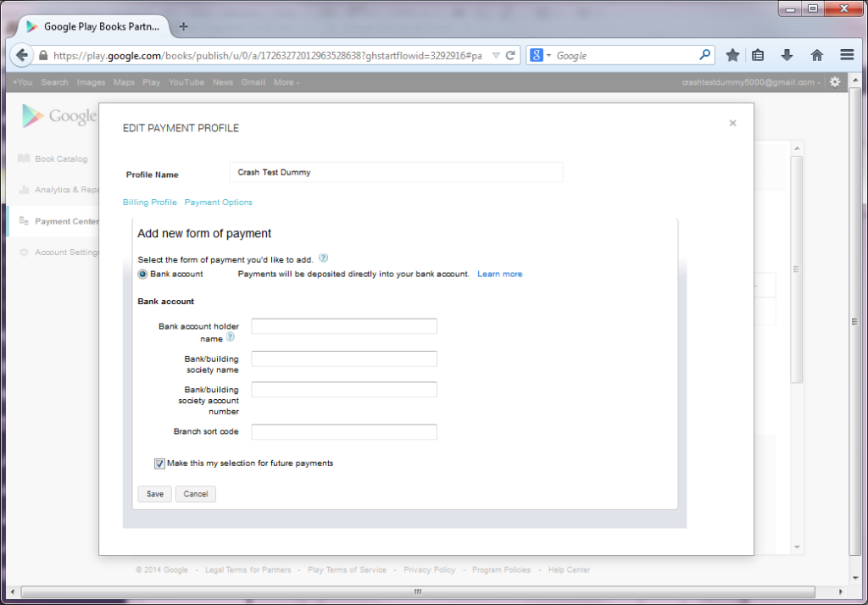Open the Maps link in Google bar
Image resolution: width=868 pixels, height=605 pixels.
click(124, 82)
